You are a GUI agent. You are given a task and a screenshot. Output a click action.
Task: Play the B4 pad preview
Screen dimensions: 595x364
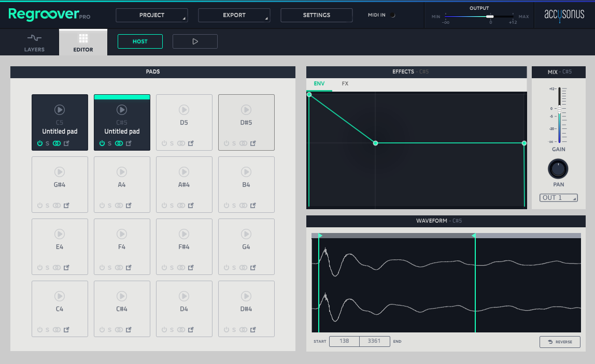[x=246, y=172]
